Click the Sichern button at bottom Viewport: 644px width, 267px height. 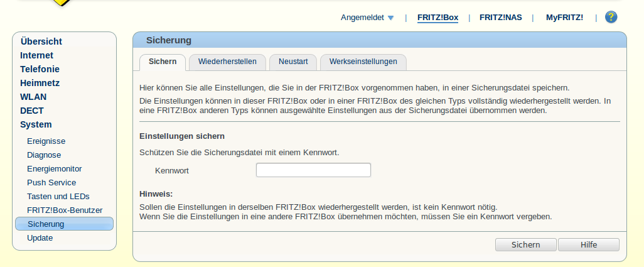click(x=526, y=245)
